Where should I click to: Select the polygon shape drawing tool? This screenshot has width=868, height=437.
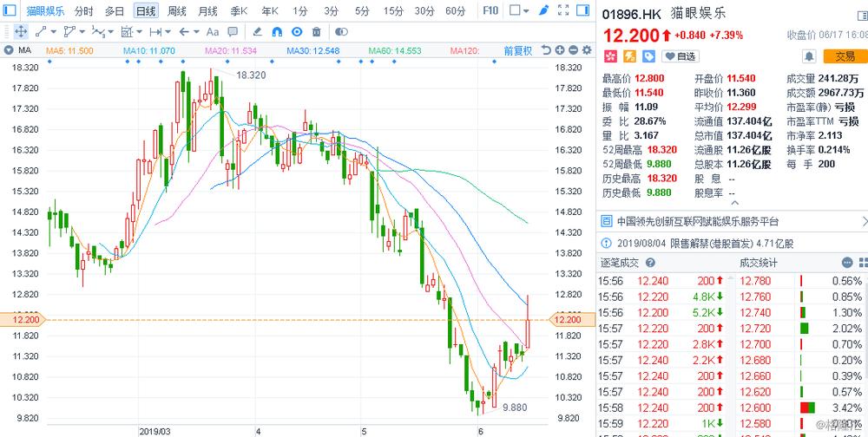click(x=69, y=31)
